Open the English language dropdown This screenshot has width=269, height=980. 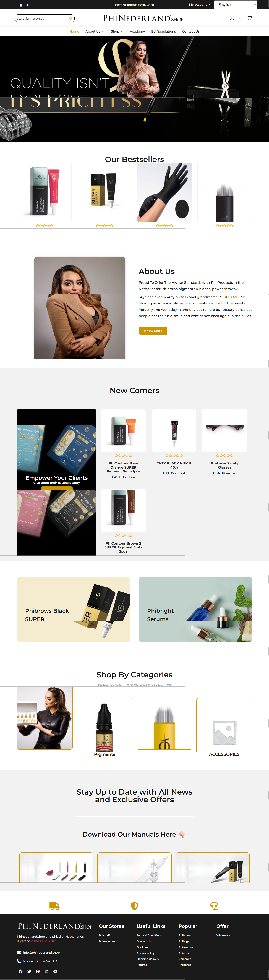pos(236,5)
